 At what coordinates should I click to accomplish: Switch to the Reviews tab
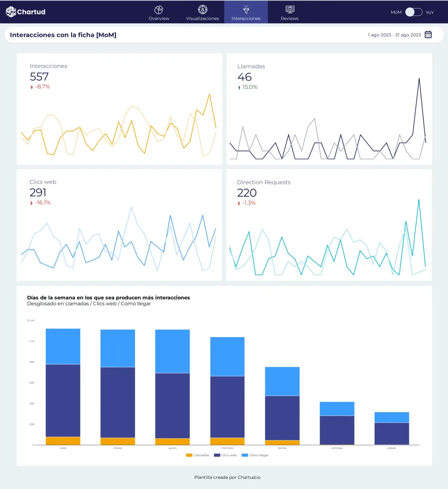(x=290, y=19)
